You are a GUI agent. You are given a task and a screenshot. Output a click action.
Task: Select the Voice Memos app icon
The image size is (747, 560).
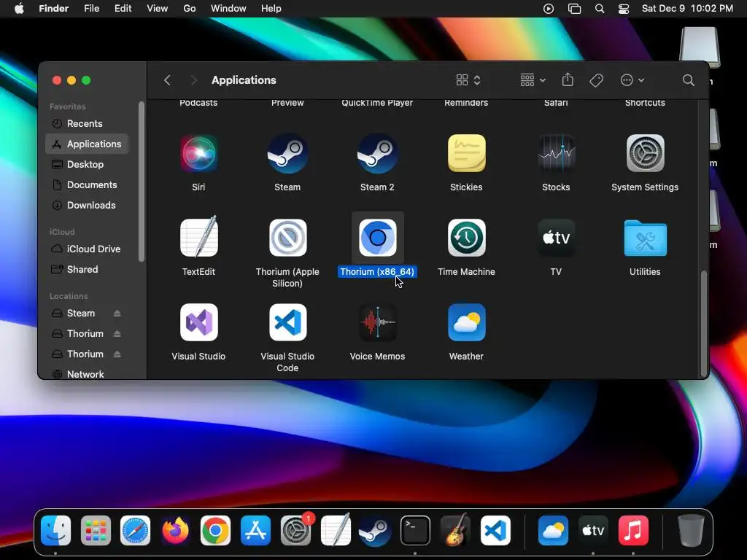click(x=377, y=322)
